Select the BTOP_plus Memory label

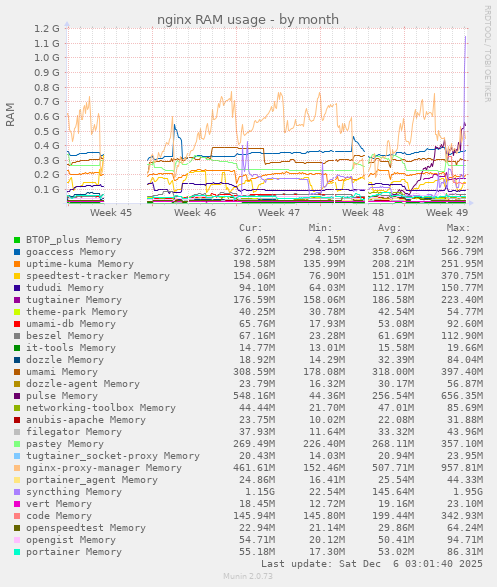click(x=74, y=240)
